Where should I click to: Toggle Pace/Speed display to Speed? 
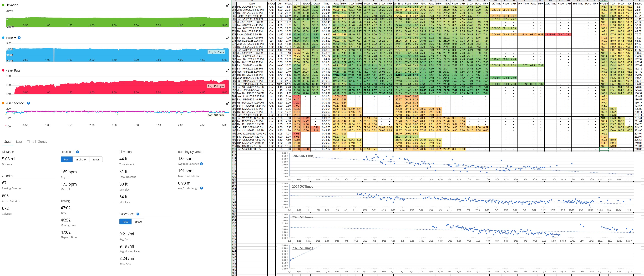138,222
